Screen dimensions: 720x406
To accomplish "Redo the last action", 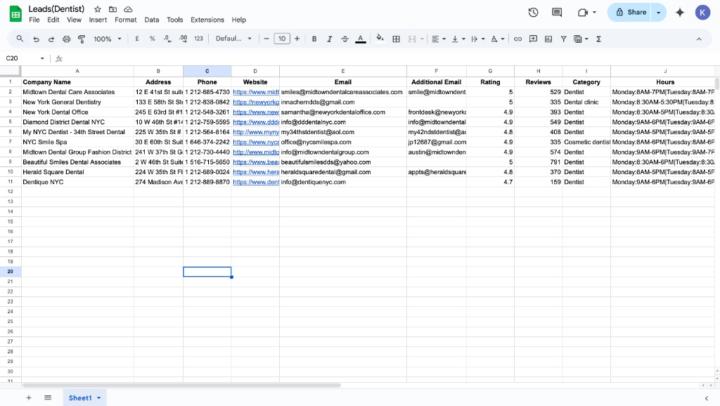I will point(51,39).
